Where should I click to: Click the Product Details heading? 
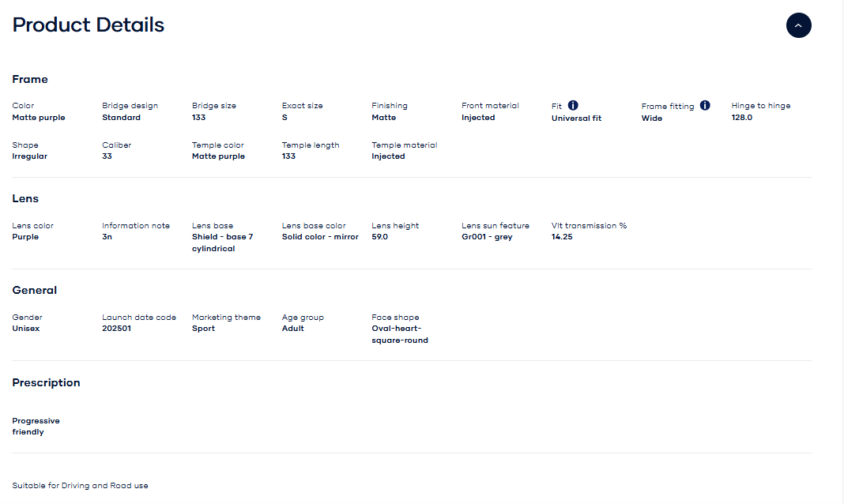pos(89,25)
